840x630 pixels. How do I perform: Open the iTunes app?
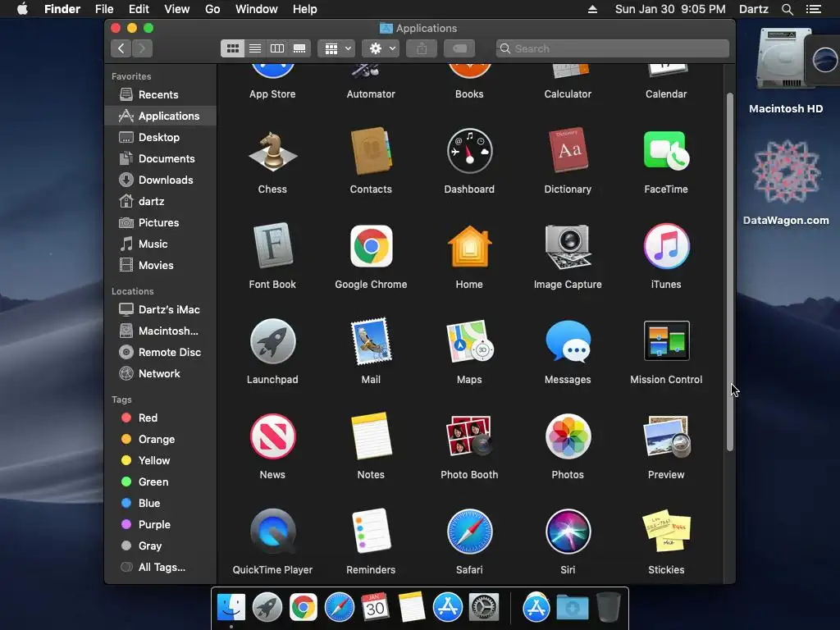tap(666, 246)
